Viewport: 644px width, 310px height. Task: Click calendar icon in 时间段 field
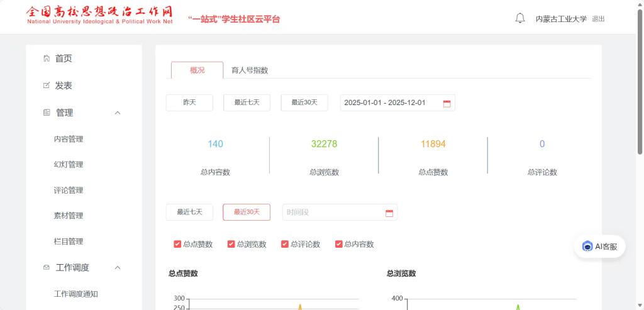pyautogui.click(x=389, y=213)
